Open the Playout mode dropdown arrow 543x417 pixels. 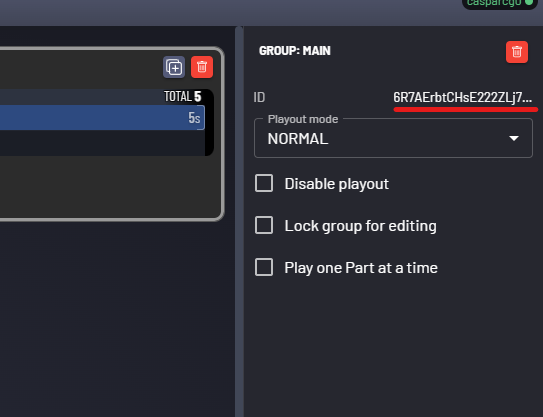coord(514,139)
